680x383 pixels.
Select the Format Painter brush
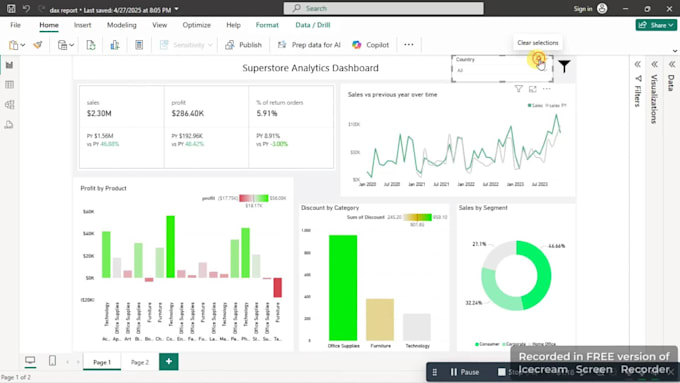pyautogui.click(x=38, y=45)
